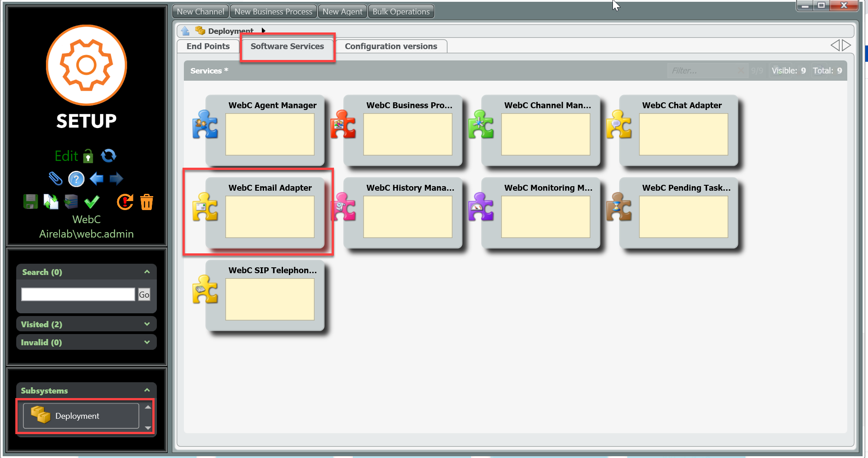
Task: Open the WebC Email Adapter puzzle icon
Action: pyautogui.click(x=205, y=207)
